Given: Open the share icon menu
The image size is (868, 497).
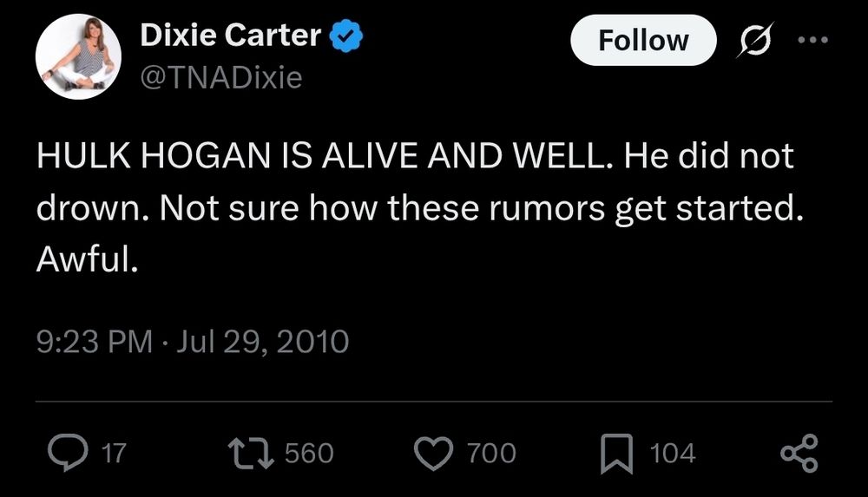Looking at the screenshot, I should point(799,453).
